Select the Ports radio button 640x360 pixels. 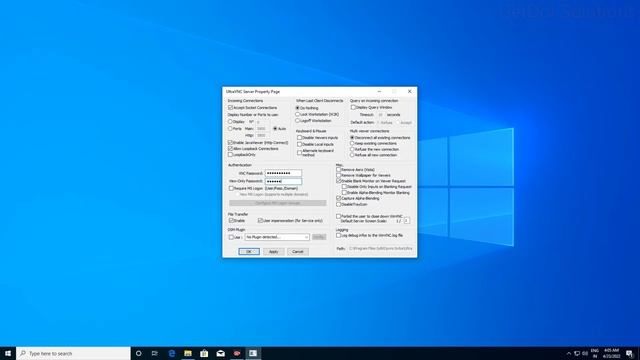(230, 129)
